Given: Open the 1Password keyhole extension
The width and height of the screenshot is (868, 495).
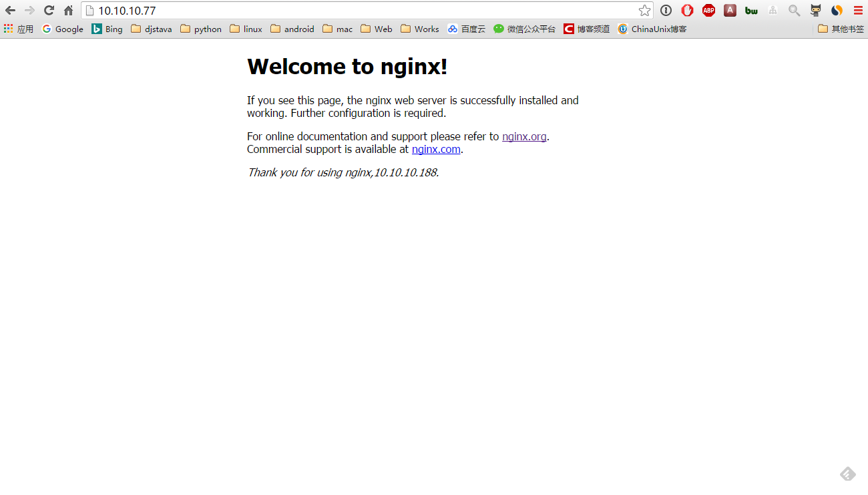Looking at the screenshot, I should pos(666,10).
